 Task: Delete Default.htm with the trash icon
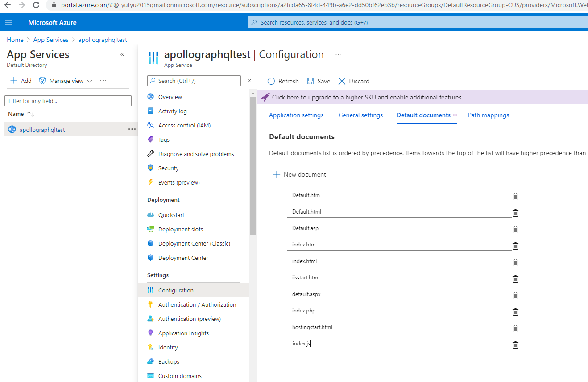point(515,197)
